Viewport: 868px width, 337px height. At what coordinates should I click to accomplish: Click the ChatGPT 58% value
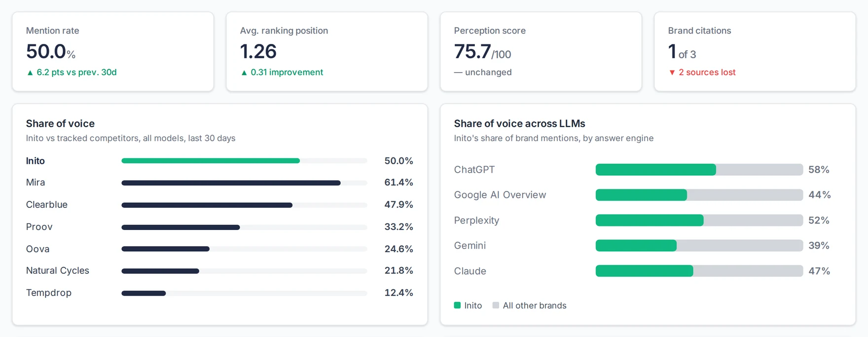(819, 170)
